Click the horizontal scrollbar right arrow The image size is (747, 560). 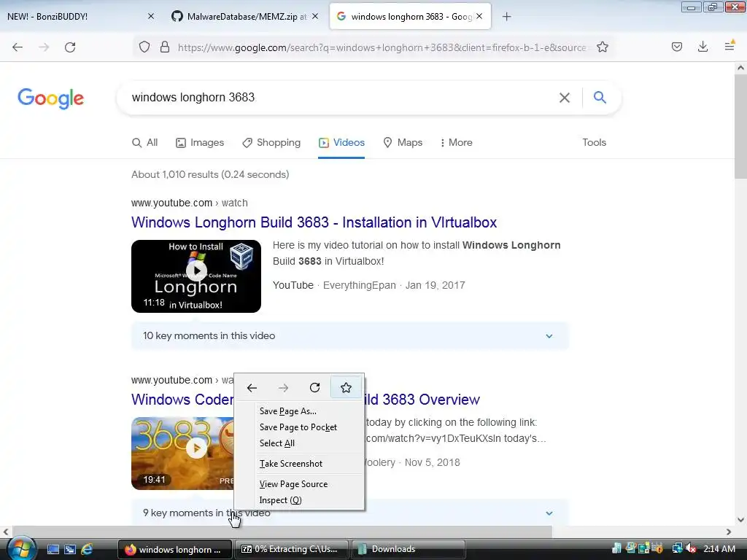tap(729, 532)
